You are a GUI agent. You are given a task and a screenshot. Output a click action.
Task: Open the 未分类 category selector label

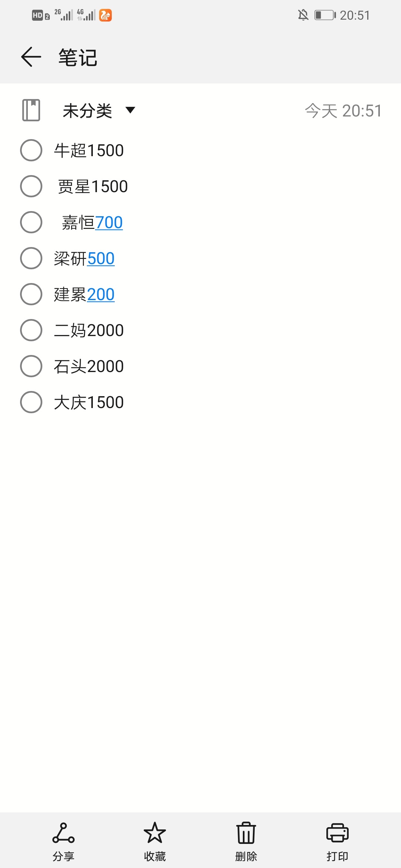pos(88,111)
